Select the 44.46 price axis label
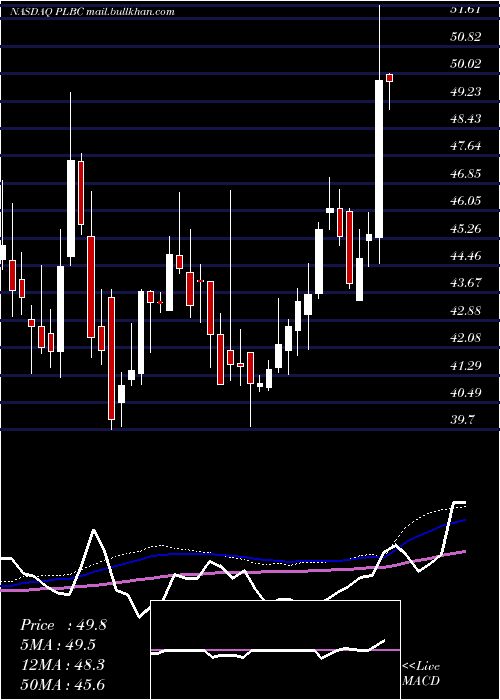The height and width of the screenshot is (700, 500). pos(466,256)
